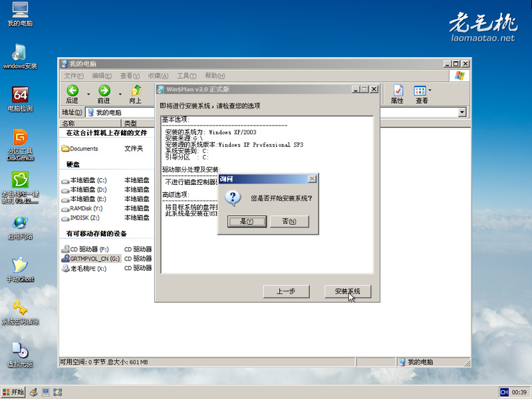
Task: Select CD 驱动器 (F:)
Action: [x=85, y=249]
